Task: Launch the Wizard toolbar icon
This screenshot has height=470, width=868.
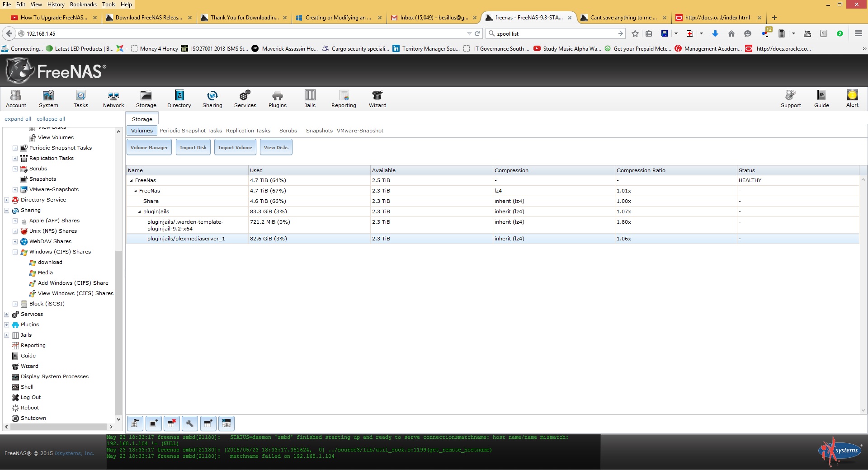Action: click(377, 99)
